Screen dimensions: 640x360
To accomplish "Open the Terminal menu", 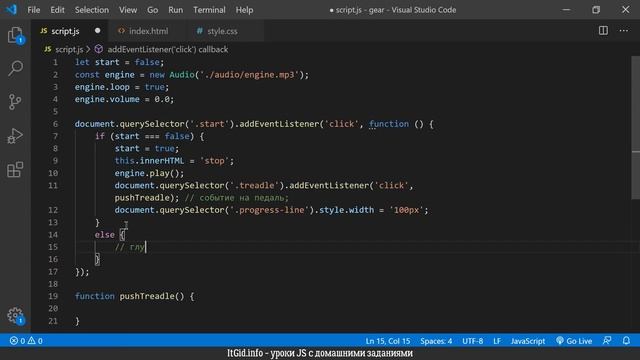I will click(209, 10).
